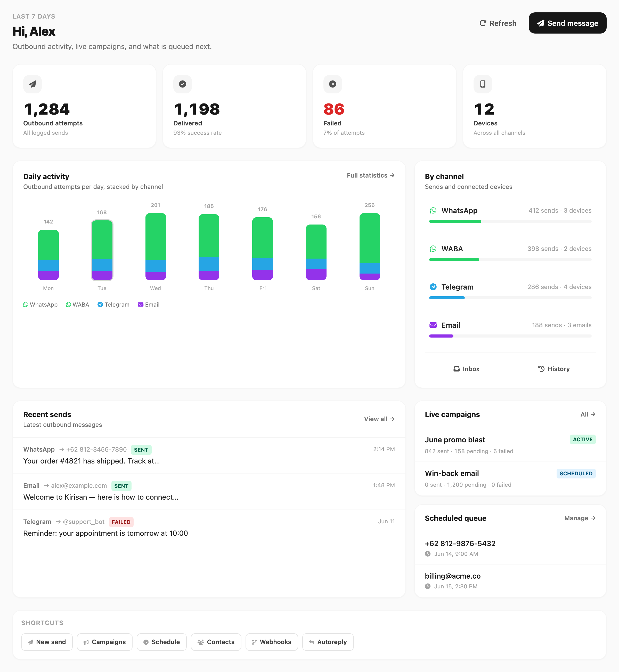619x672 pixels.
Task: Click the phone icon on Devices card
Action: tap(483, 84)
